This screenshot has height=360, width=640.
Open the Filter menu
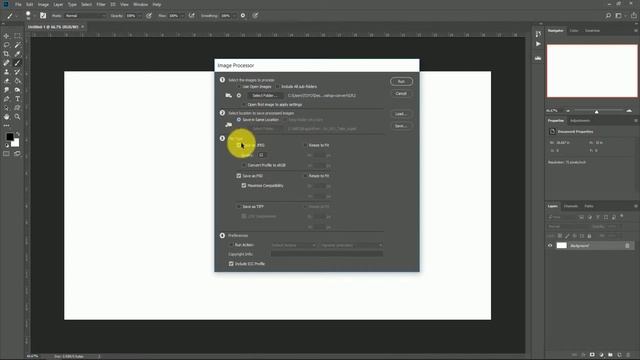click(x=101, y=4)
